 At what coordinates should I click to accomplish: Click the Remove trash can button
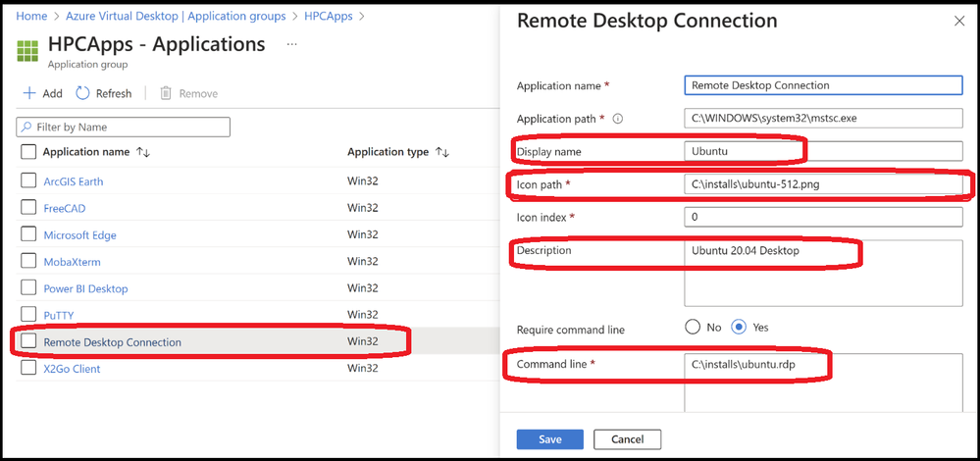coord(188,93)
